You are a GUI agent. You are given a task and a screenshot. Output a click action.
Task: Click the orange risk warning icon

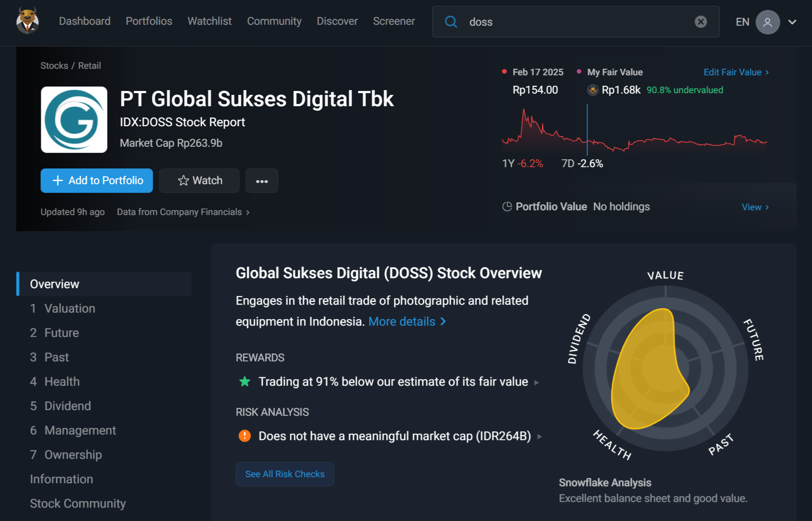[245, 436]
